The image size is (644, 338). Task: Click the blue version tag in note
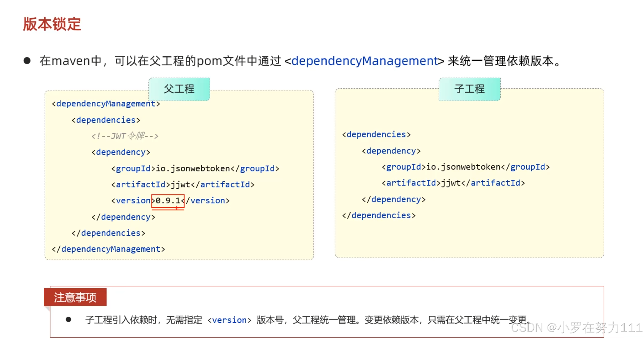click(x=229, y=320)
